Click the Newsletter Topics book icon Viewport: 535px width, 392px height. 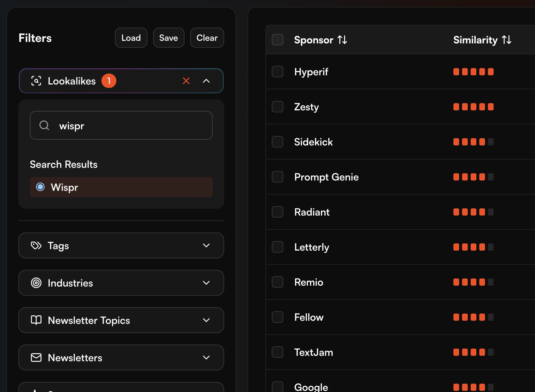36,320
